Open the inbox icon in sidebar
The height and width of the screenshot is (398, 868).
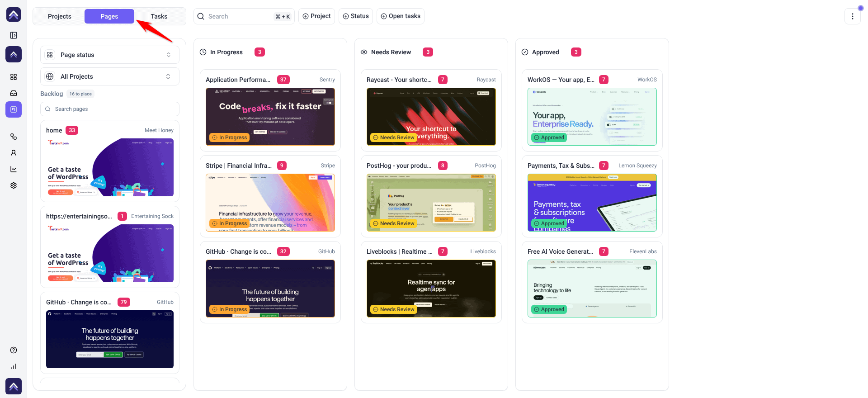coord(14,93)
